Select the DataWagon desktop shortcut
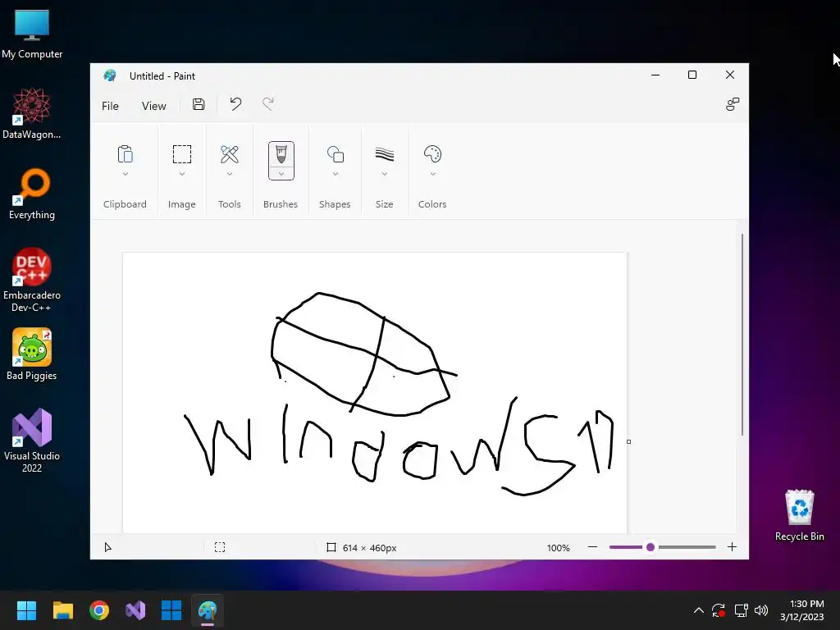Screen dimensions: 840x630 pos(32,113)
